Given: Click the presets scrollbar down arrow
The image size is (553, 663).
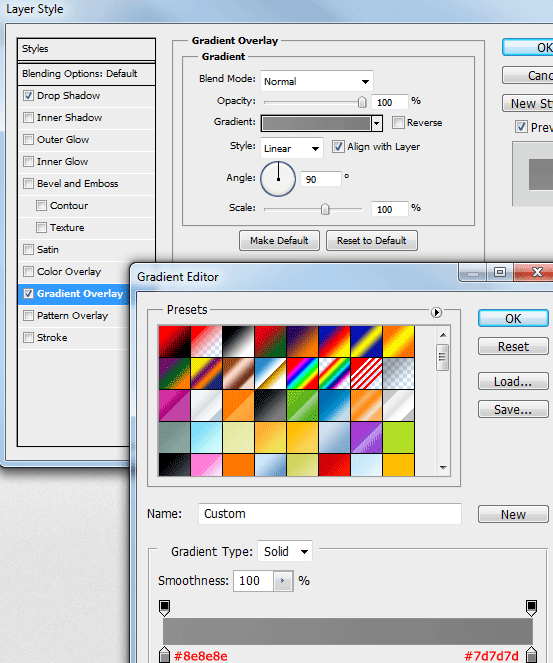Looking at the screenshot, I should tap(443, 468).
